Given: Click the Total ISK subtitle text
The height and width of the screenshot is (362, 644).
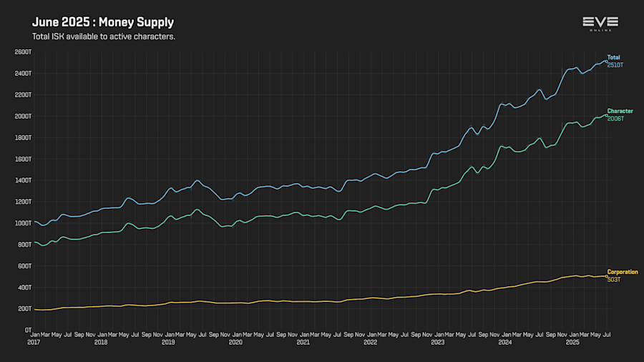Looking at the screenshot, I should coord(104,36).
